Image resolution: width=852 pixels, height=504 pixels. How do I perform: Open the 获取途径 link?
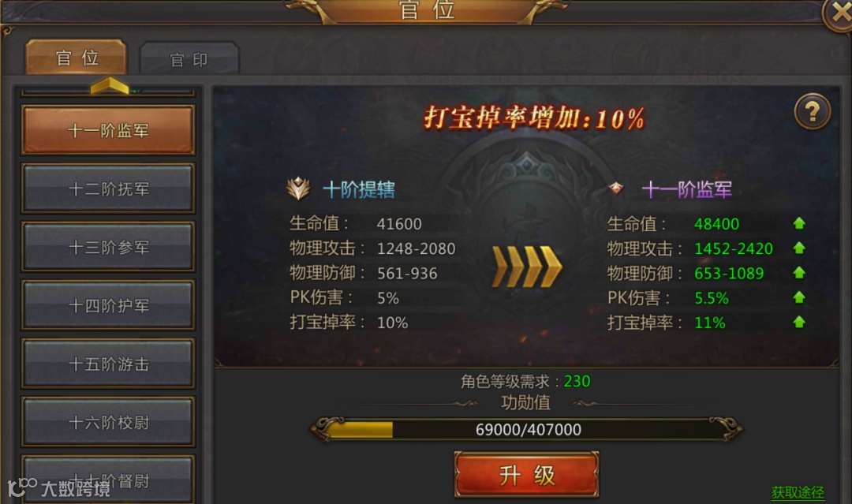(x=797, y=493)
